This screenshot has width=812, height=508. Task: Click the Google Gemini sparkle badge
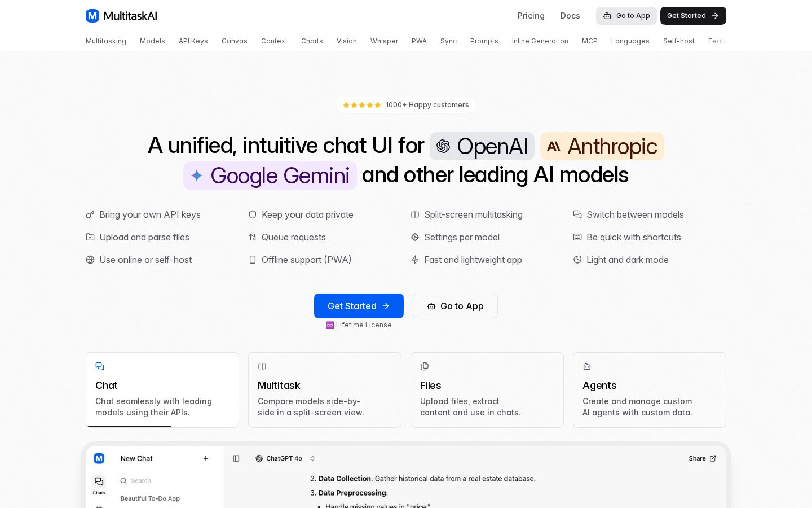tap(270, 176)
